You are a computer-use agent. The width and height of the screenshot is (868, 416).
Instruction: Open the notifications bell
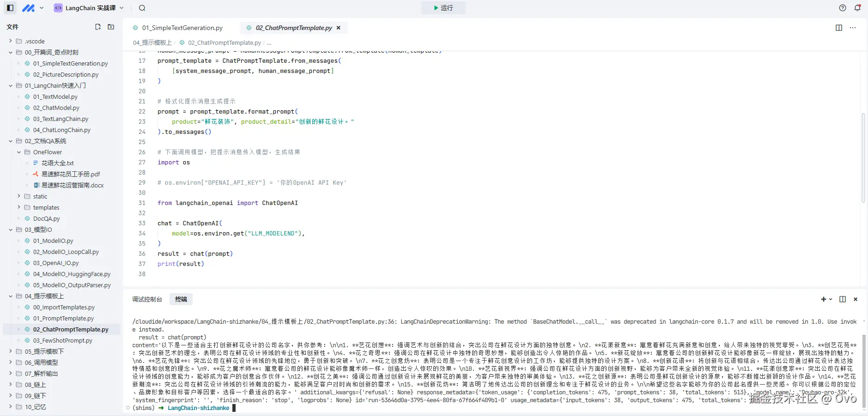[x=857, y=8]
